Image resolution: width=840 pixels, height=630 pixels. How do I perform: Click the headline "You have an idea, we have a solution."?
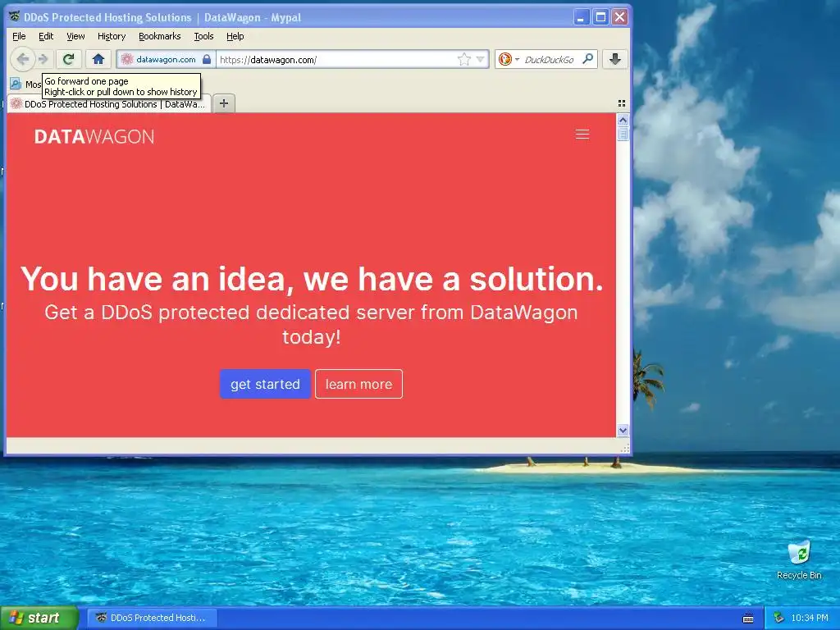(312, 279)
